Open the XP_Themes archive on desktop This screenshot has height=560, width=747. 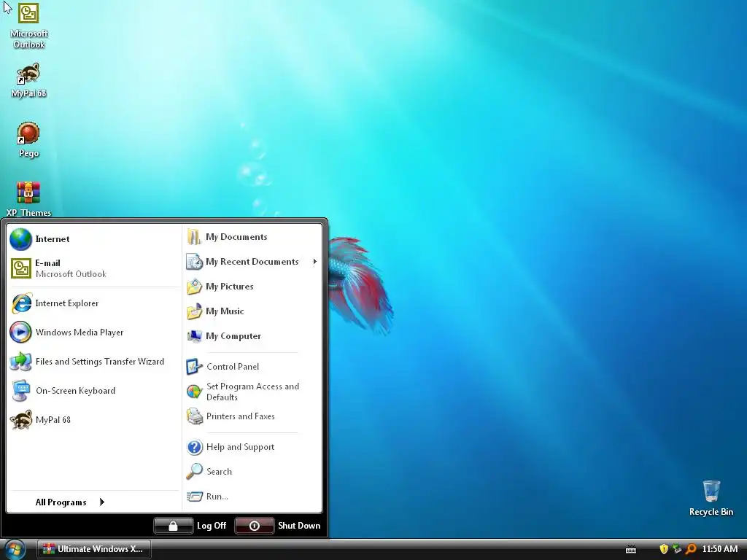click(x=28, y=199)
